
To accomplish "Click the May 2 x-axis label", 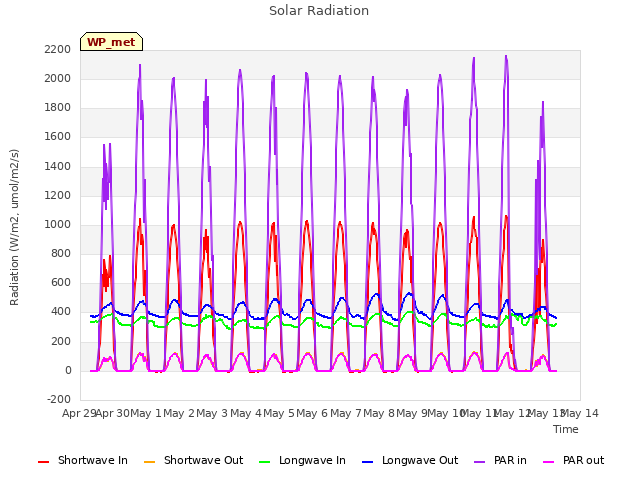I will pos(179,413).
